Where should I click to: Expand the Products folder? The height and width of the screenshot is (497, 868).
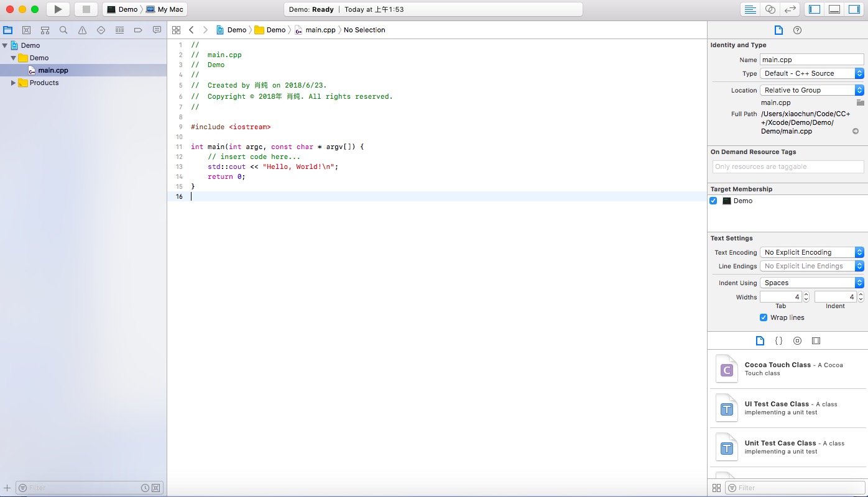point(13,83)
